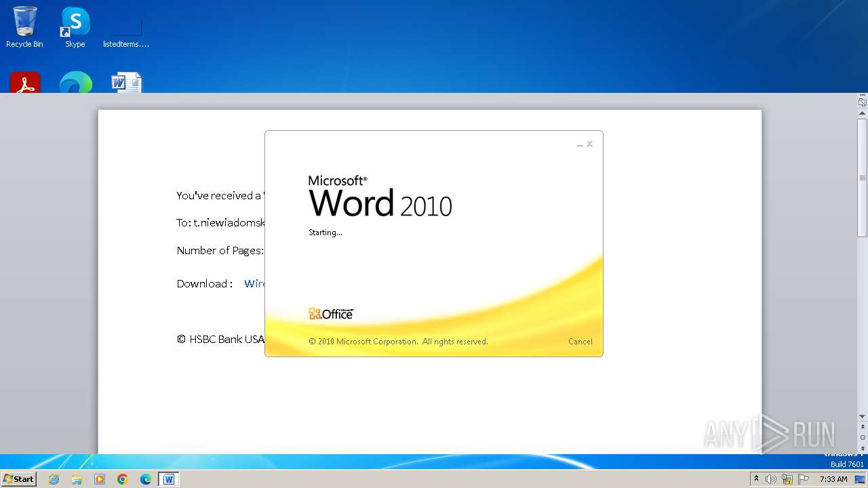Open the network status tray icon

[787, 479]
